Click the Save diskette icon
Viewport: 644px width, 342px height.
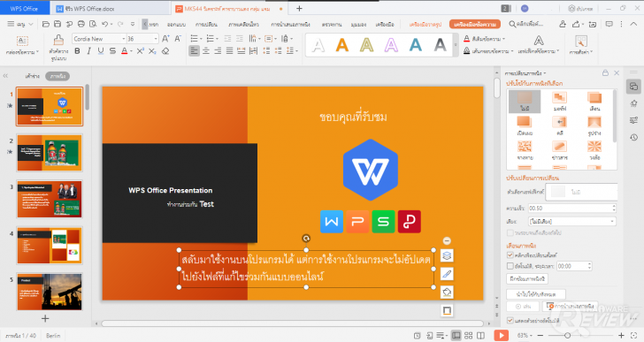pos(57,24)
